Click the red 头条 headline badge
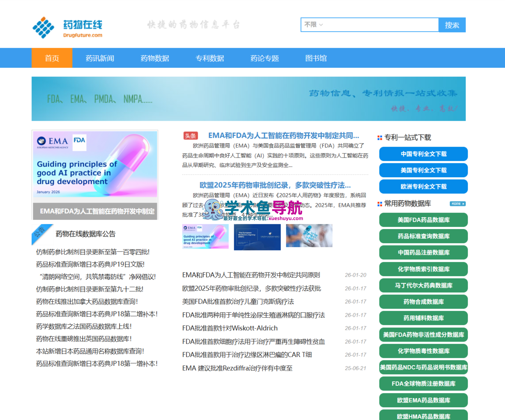Screen dimensions: 505x420 coord(190,136)
